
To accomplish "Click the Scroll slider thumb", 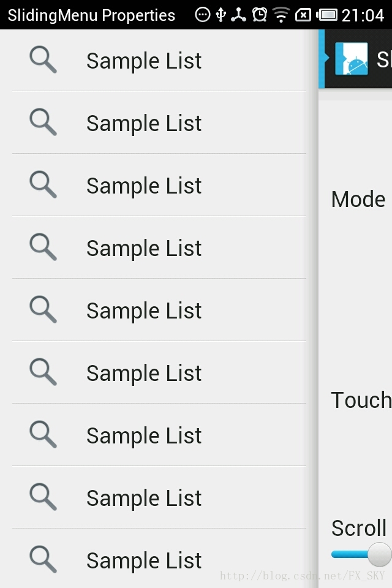I will pyautogui.click(x=379, y=554).
